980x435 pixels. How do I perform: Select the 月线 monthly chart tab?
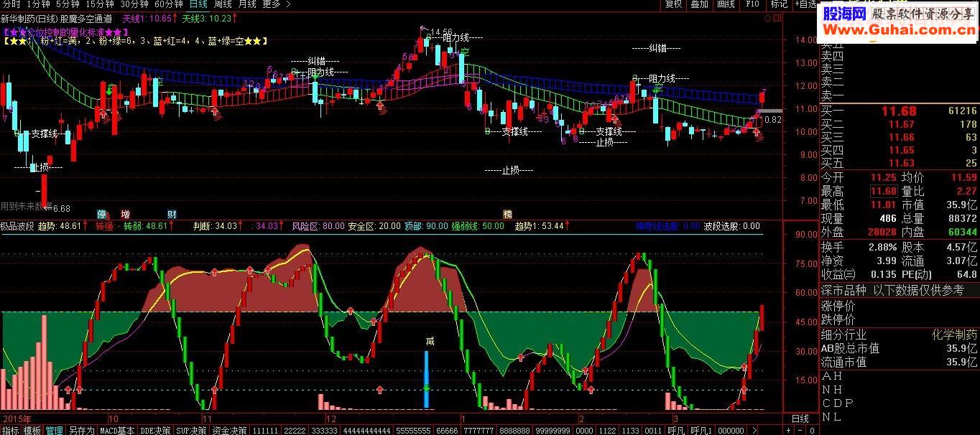pyautogui.click(x=247, y=4)
